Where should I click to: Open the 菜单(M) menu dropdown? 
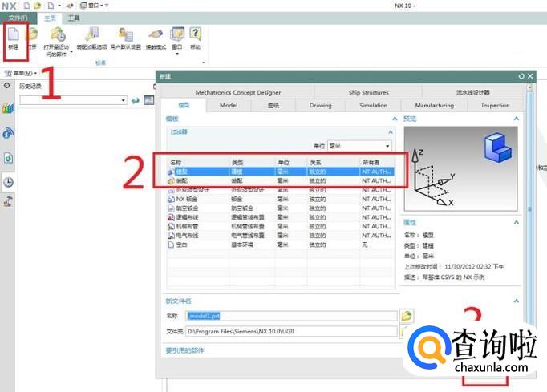[x=21, y=73]
